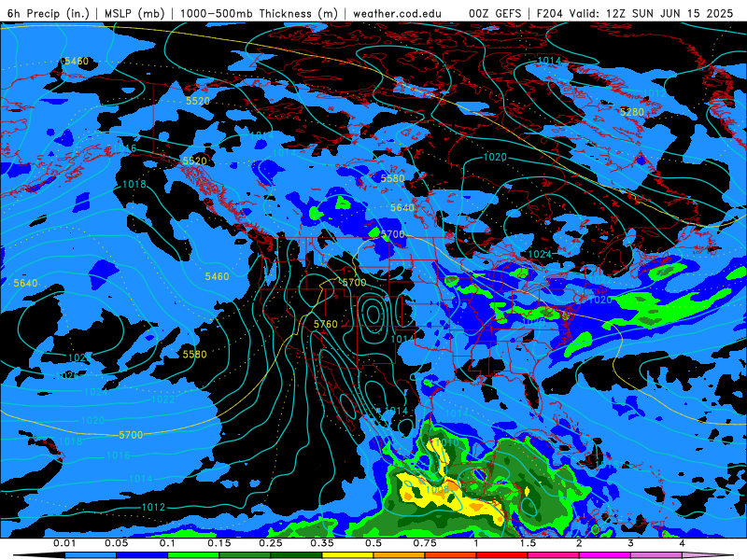Click the orchid 3–4 legend segment
Screen dimensions: 747x560
pos(656,555)
